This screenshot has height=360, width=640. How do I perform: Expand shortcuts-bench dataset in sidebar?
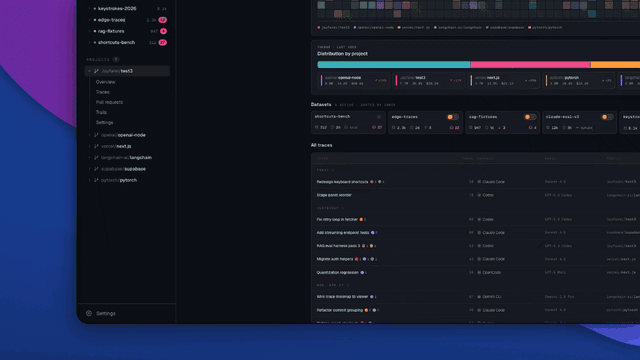[x=89, y=42]
